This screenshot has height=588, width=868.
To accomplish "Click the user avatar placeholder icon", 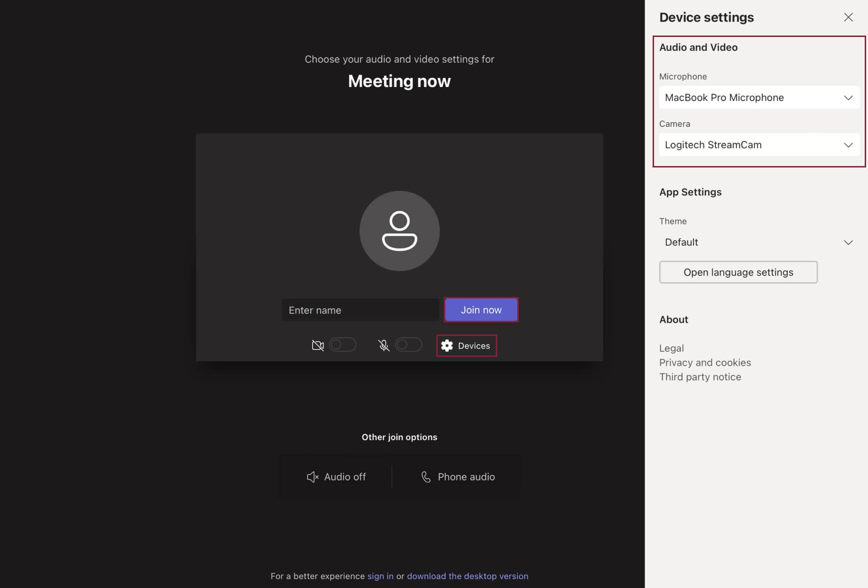I will [399, 231].
